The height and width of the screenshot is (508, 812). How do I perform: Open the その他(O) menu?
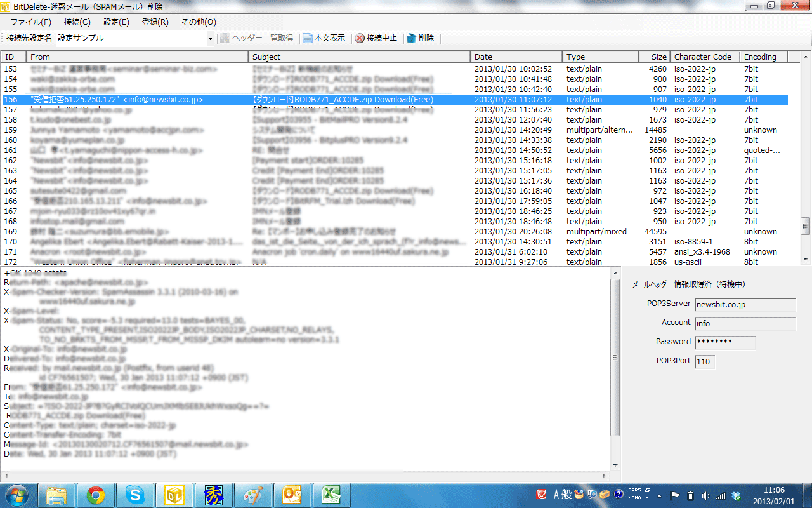click(199, 22)
